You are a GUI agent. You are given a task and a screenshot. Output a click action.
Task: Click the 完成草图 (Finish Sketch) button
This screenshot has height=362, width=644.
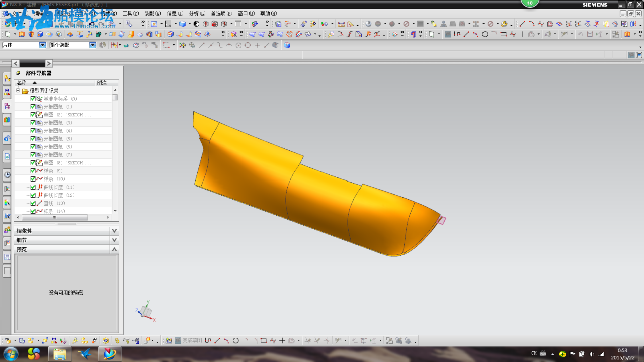(188, 340)
